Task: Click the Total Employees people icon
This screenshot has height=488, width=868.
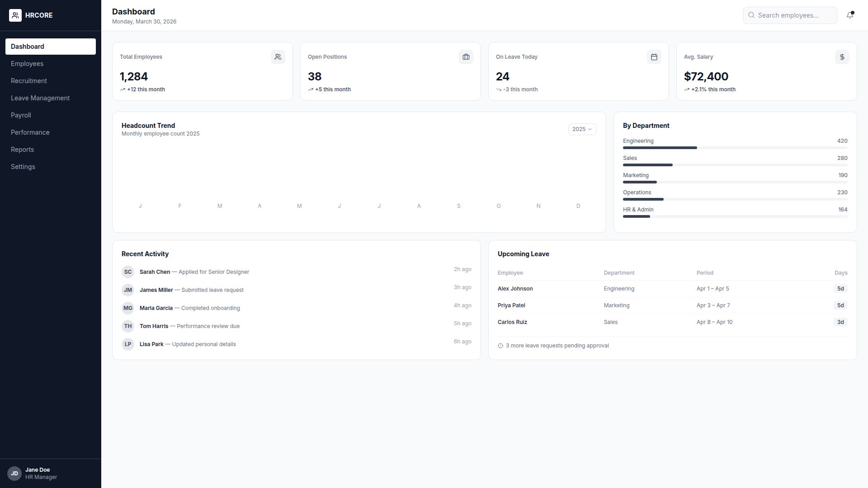Action: click(x=278, y=57)
